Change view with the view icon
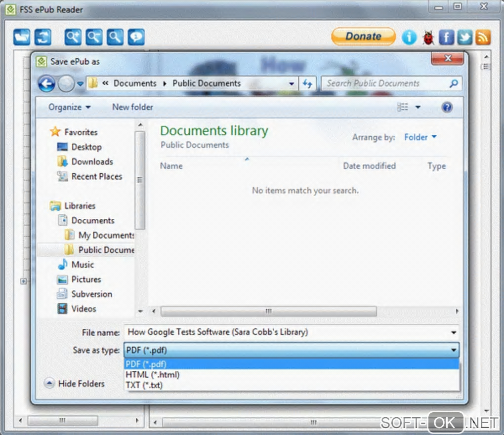This screenshot has height=435, width=504. point(403,107)
